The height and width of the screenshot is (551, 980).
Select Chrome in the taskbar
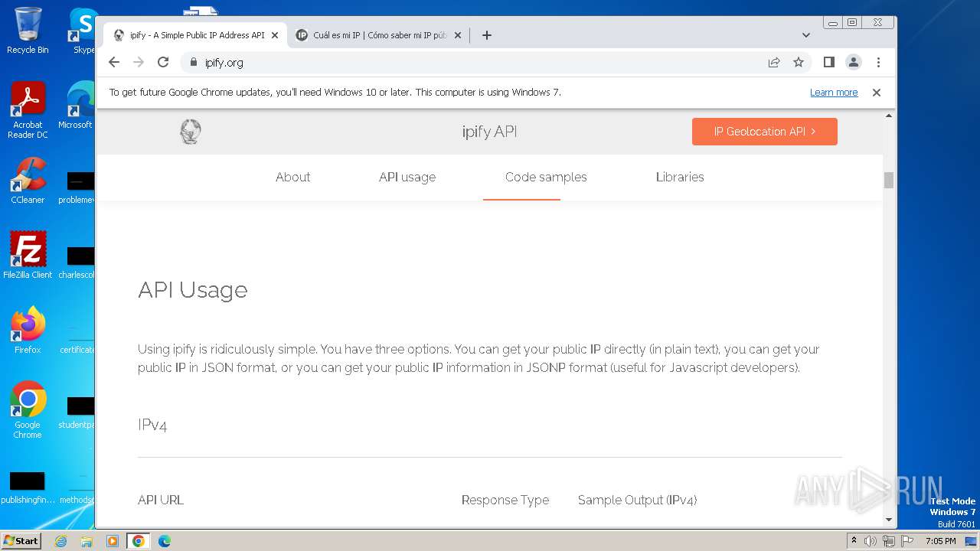point(139,541)
